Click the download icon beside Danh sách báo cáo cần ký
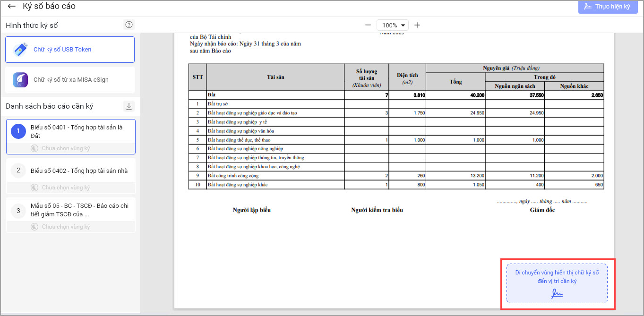Screen dimensions: 644x316 point(129,106)
